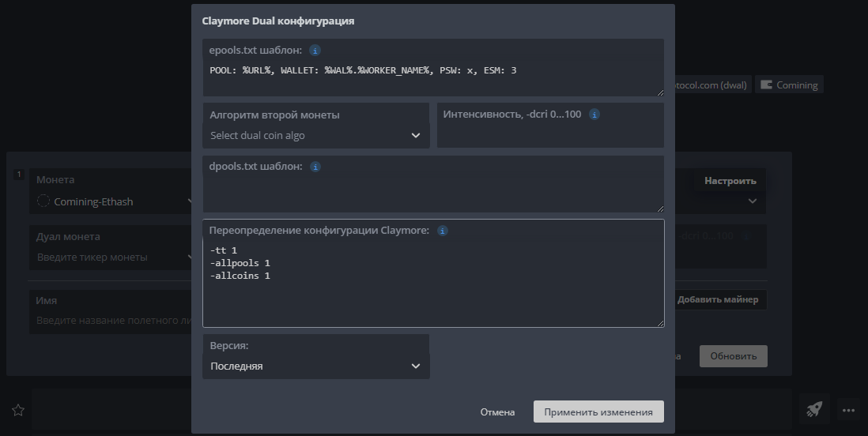Viewport: 868px width, 436px height.
Task: Click info icon beside Интенсивность -dcri label
Action: pos(594,115)
